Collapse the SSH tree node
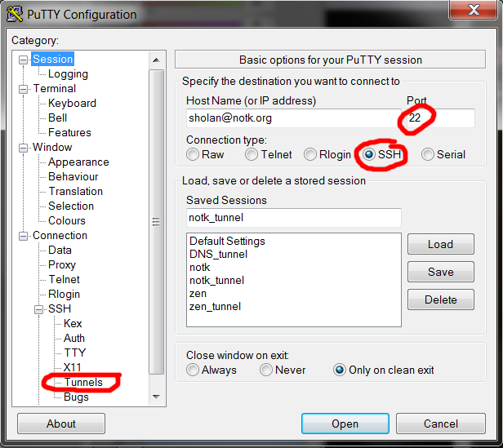Image resolution: width=503 pixels, height=448 pixels. click(x=38, y=309)
